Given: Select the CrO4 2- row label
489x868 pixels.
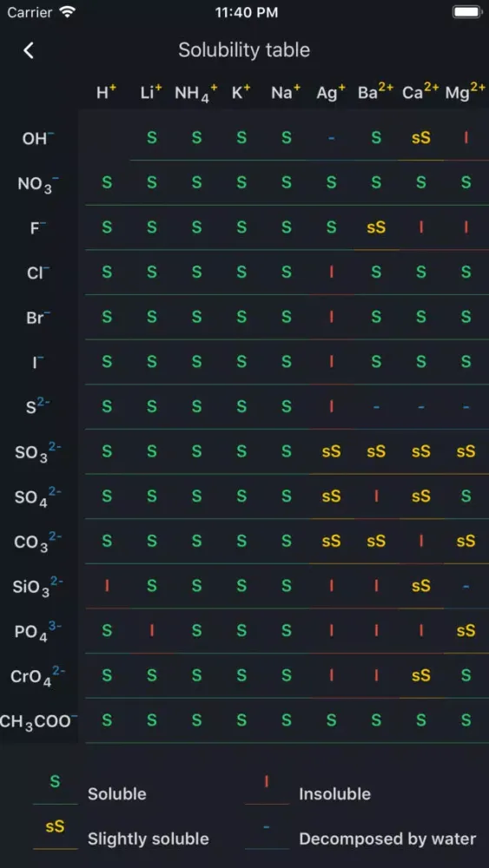Looking at the screenshot, I should tap(37, 676).
